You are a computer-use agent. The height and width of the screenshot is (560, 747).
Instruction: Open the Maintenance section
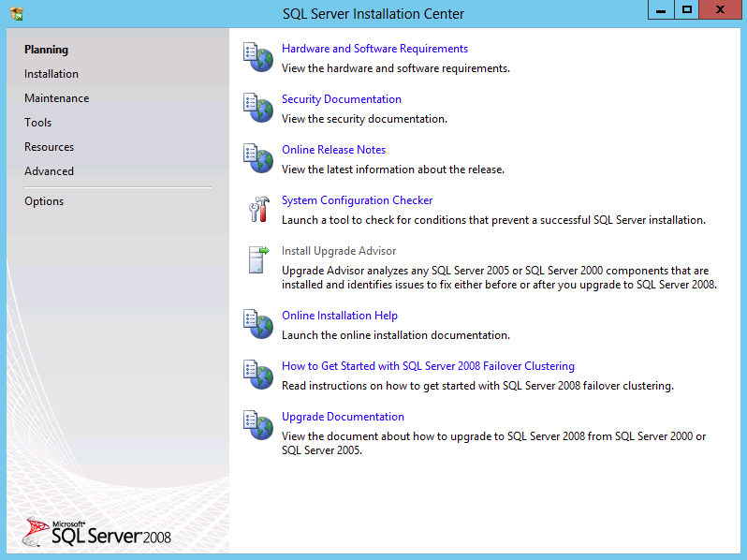click(x=57, y=98)
